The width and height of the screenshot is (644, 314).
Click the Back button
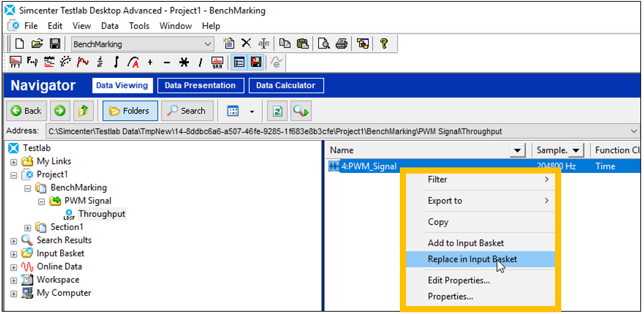pyautogui.click(x=26, y=111)
